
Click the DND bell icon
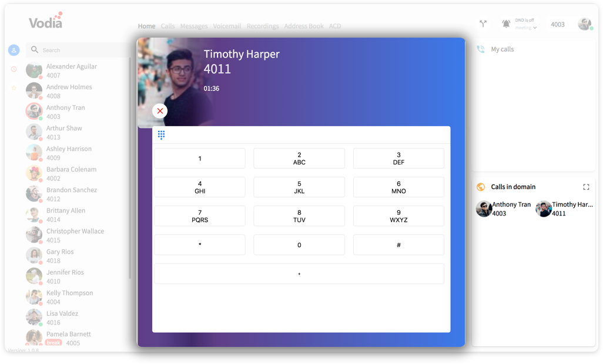(x=506, y=24)
